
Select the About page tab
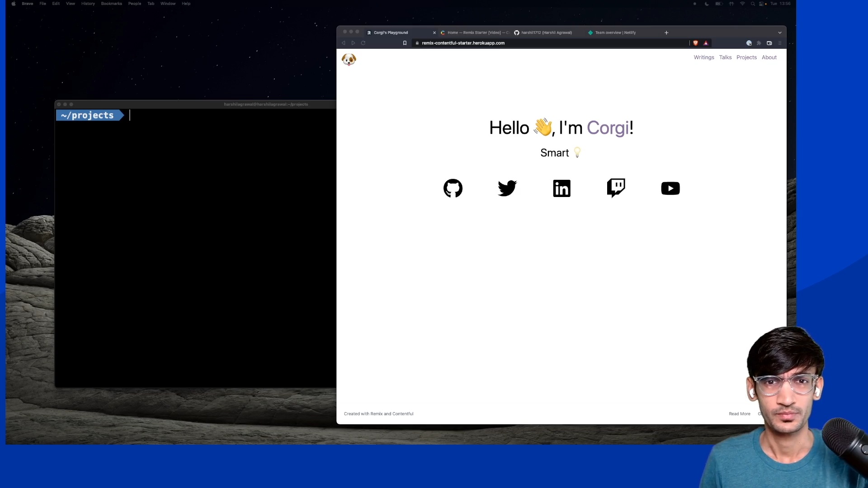[769, 57]
